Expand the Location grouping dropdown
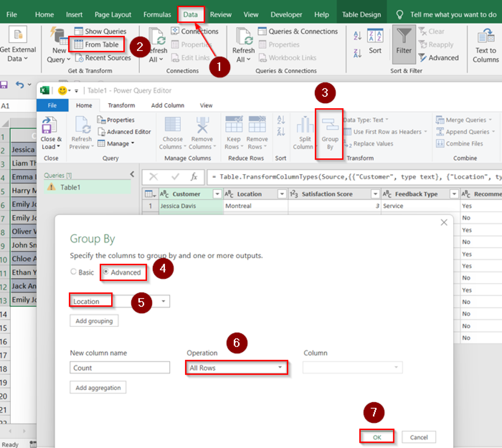This screenshot has height=448, width=502. tap(163, 301)
